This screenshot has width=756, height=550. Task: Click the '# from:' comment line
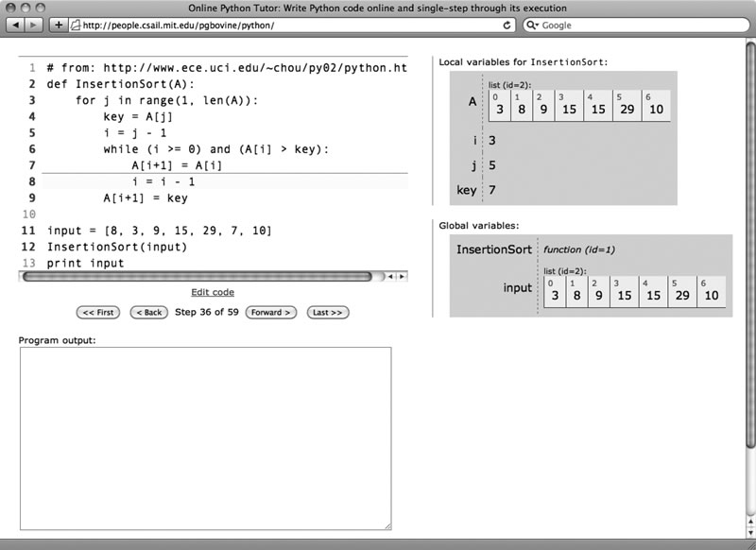pos(227,68)
